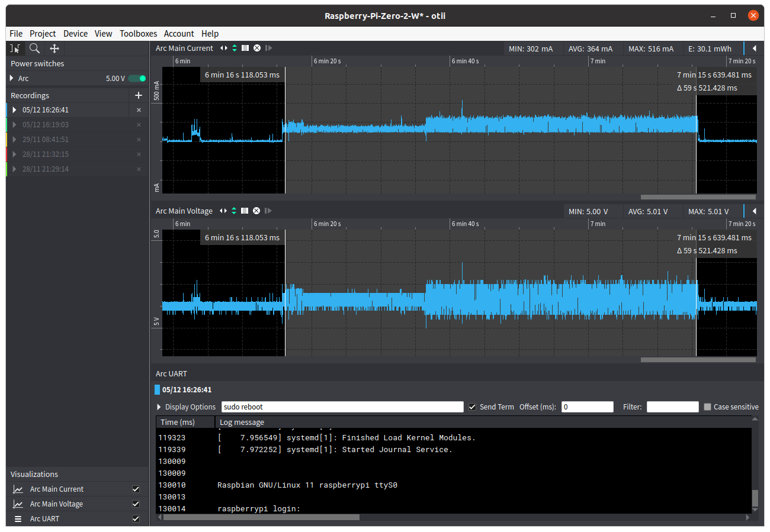Uncheck Arc UART visualization

click(x=136, y=519)
